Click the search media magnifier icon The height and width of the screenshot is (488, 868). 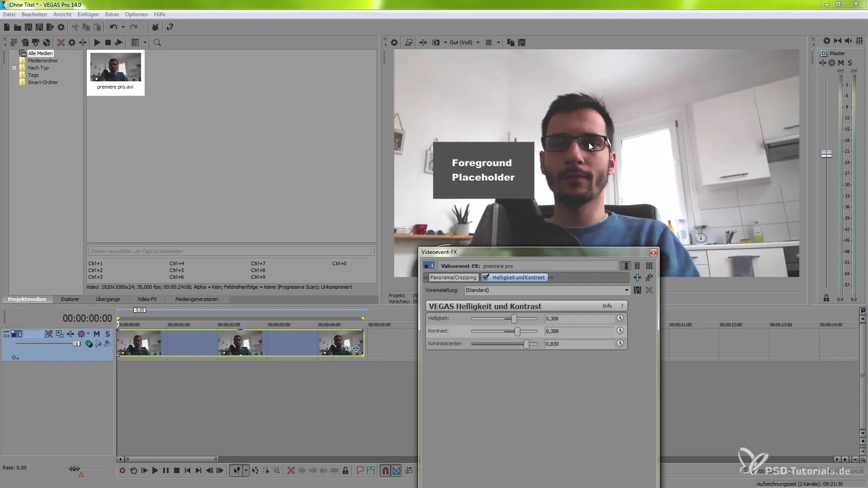coord(157,42)
